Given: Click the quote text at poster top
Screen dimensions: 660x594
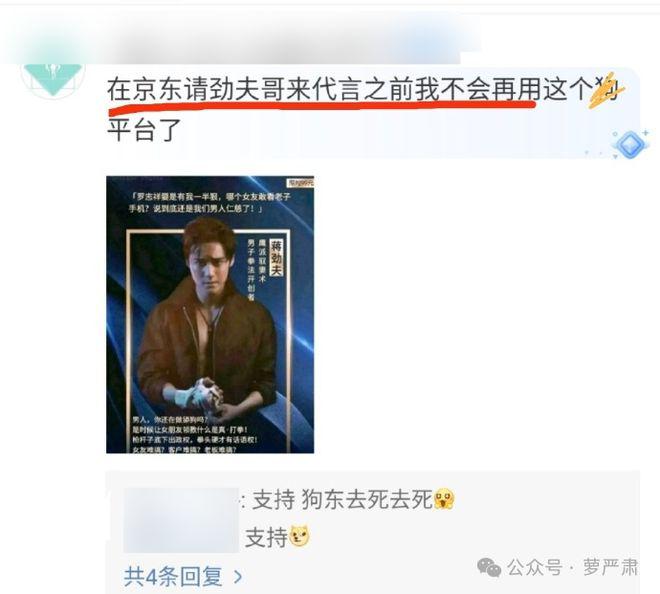Looking at the screenshot, I should (x=209, y=202).
